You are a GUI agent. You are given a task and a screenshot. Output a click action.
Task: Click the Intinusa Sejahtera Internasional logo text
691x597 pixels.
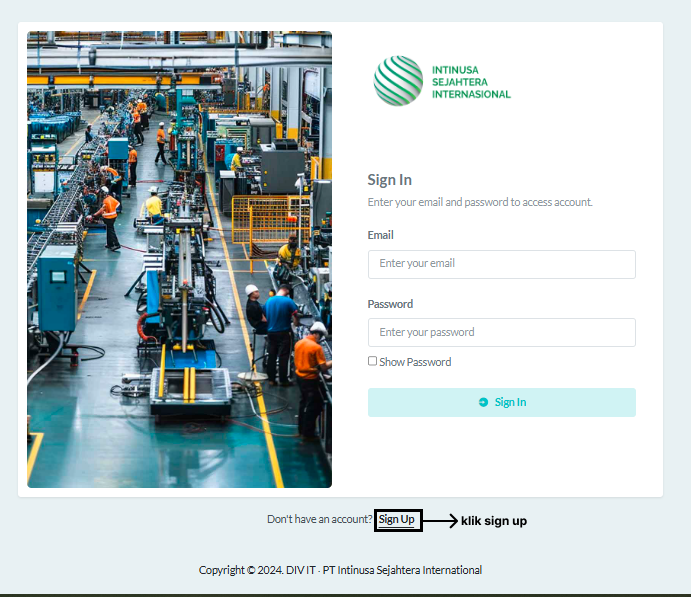(x=470, y=82)
